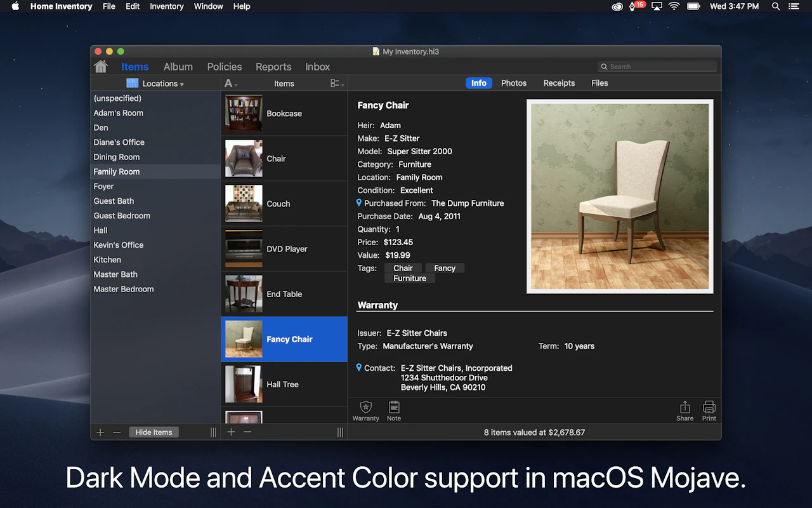Switch to the Photos tab
The width and height of the screenshot is (812, 508).
[513, 83]
